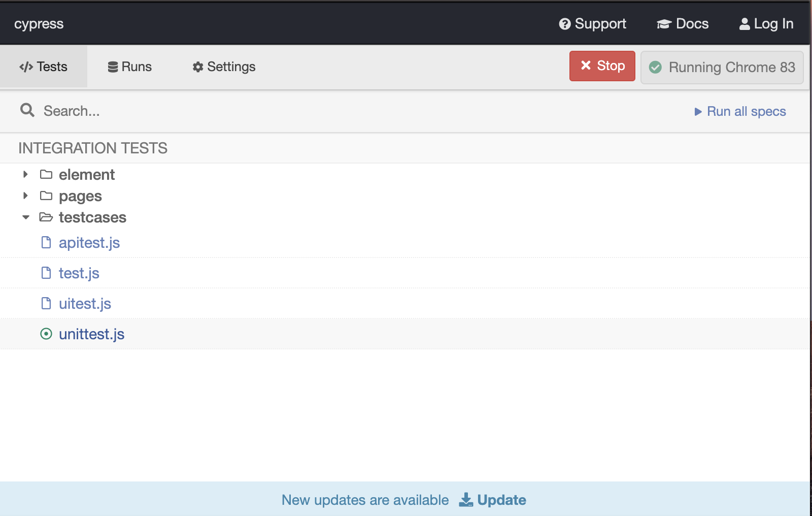Click the INTEGRATION TESTS heading
This screenshot has height=516, width=812.
coord(93,148)
